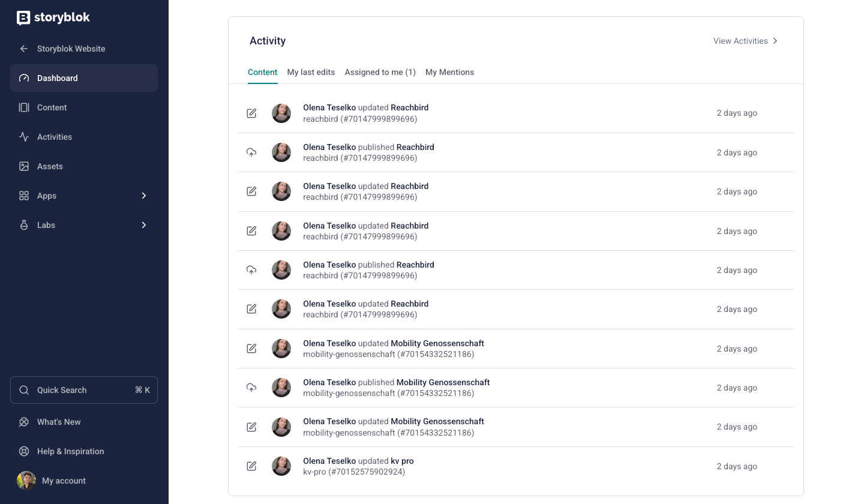Click the Activities pulse icon
Image resolution: width=864 pixels, height=504 pixels.
24,137
